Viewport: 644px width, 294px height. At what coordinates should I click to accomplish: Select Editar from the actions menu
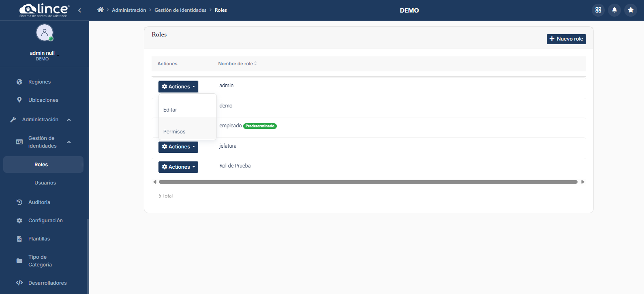170,110
